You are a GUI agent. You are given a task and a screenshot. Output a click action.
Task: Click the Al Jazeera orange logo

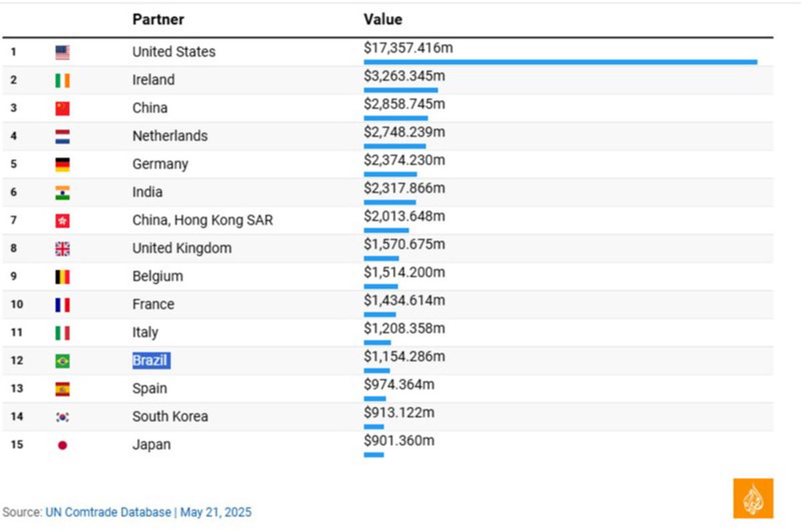coord(753,498)
